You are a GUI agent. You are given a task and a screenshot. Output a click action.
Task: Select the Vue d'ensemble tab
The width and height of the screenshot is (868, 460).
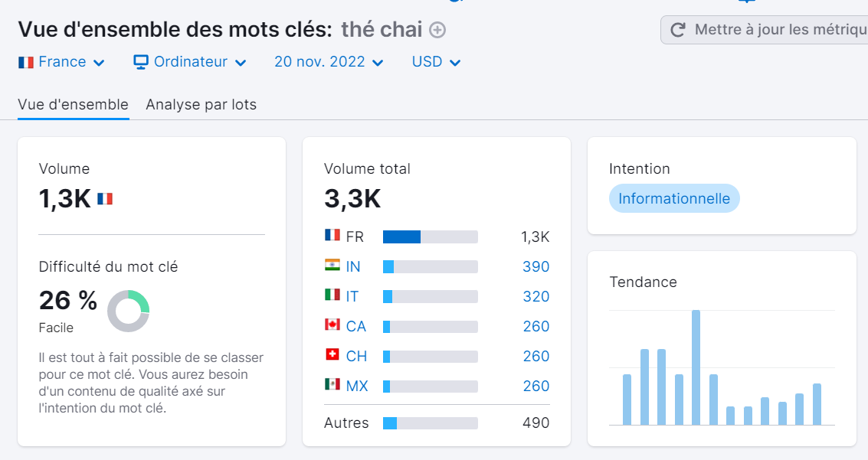[73, 104]
